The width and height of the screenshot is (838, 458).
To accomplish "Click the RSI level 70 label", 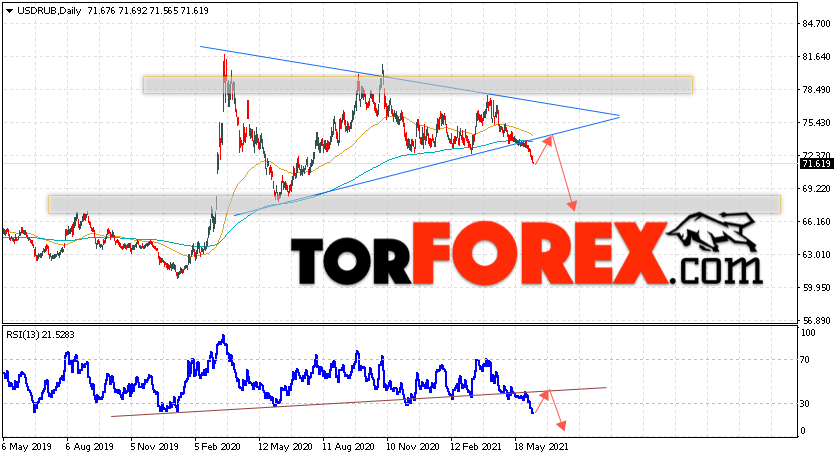I will pos(805,360).
